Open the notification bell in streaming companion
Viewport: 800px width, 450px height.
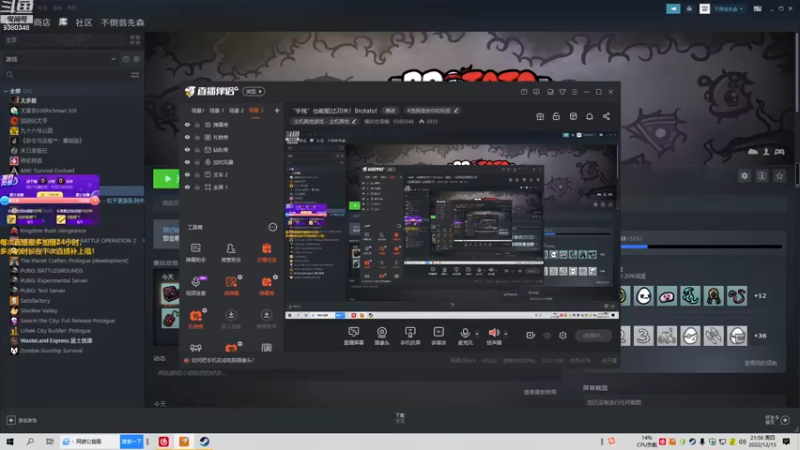pos(589,116)
